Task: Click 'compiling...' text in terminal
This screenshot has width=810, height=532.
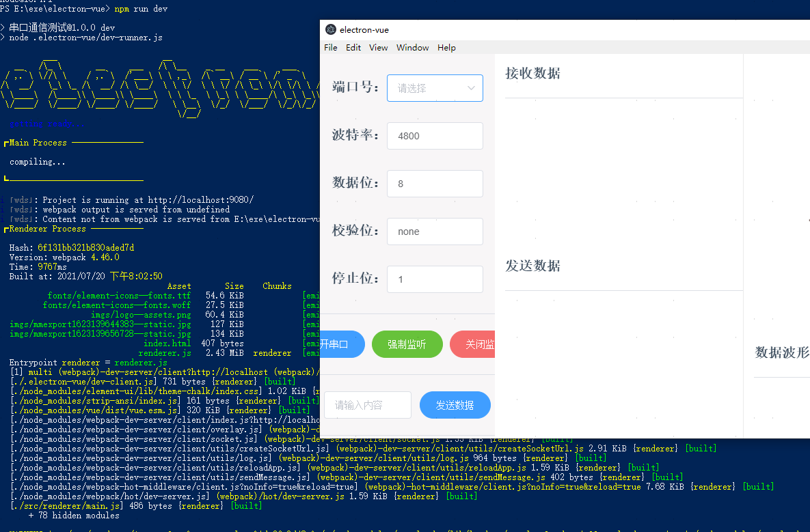Action: pos(37,162)
